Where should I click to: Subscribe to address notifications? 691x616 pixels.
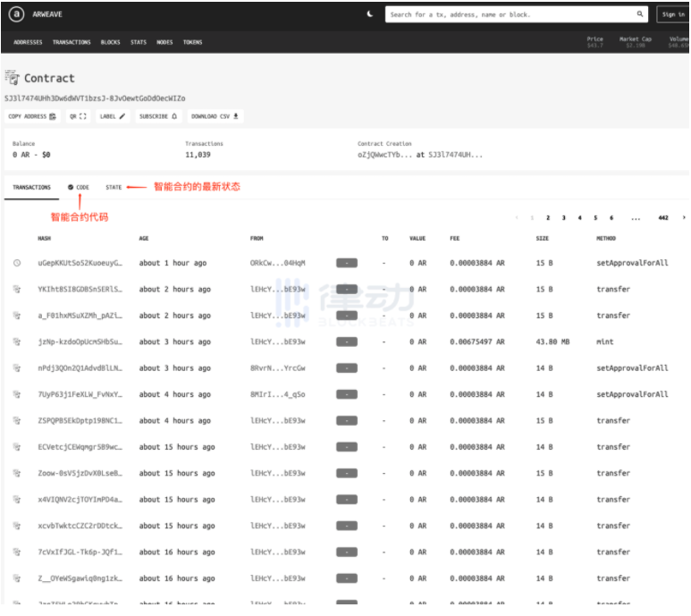[158, 116]
